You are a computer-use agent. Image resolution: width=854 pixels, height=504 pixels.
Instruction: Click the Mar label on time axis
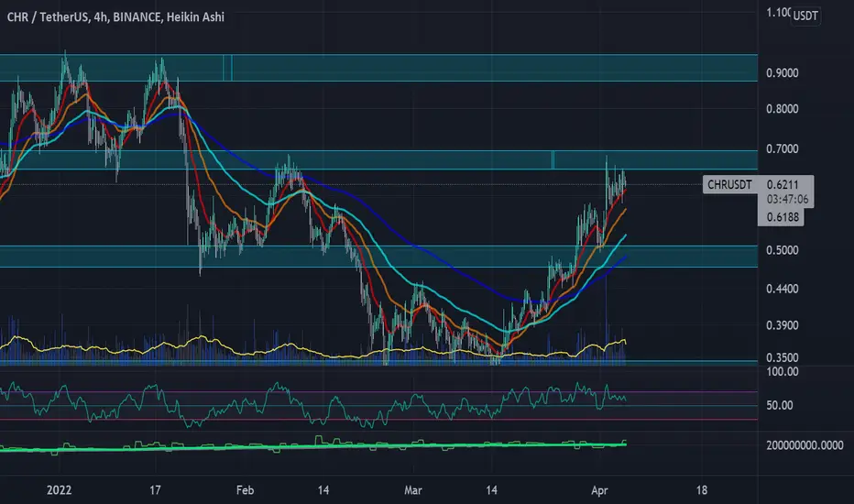pos(413,490)
